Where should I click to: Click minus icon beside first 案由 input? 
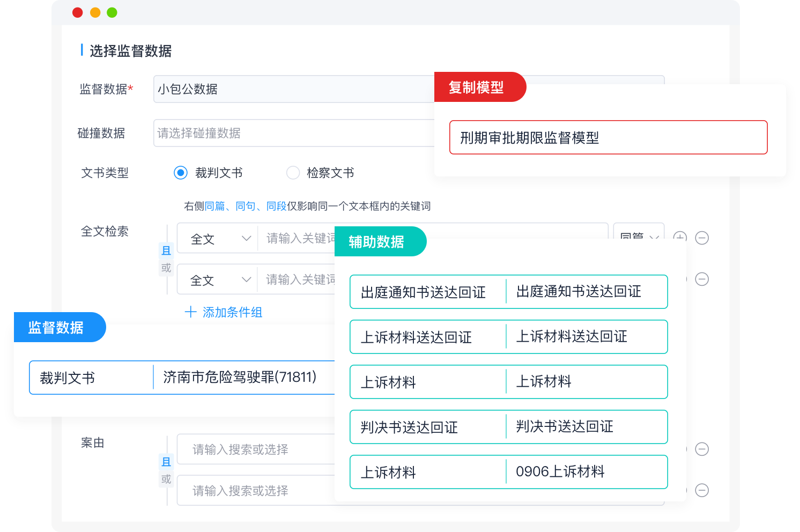pyautogui.click(x=702, y=449)
